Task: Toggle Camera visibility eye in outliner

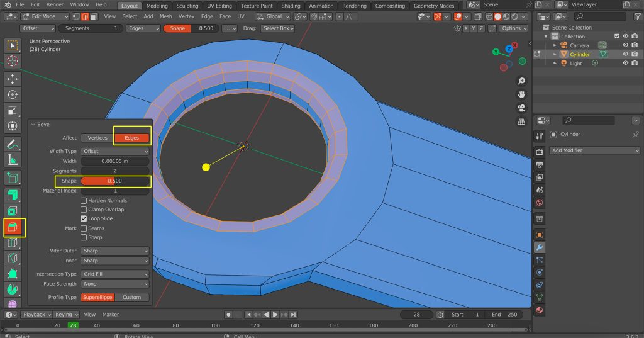Action: tap(626, 45)
